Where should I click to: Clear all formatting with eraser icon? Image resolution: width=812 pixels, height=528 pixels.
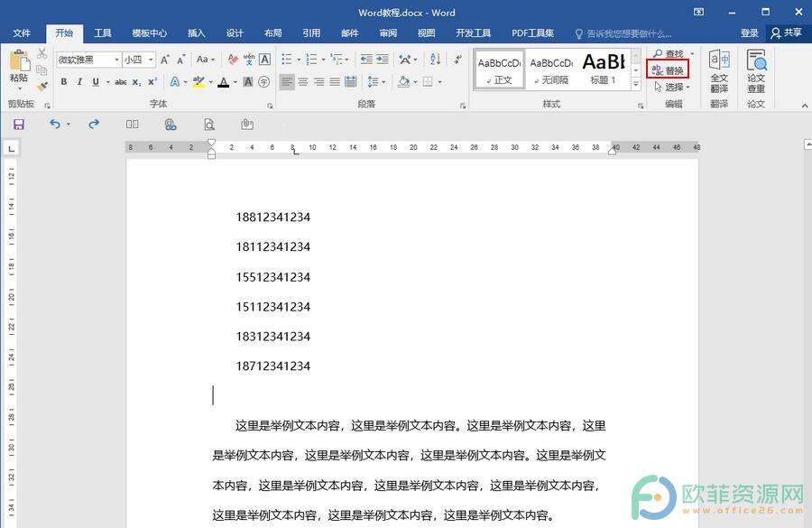click(x=233, y=60)
